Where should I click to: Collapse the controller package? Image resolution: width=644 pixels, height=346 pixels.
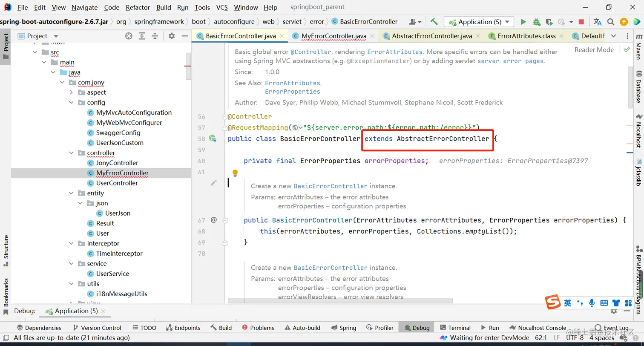point(71,153)
